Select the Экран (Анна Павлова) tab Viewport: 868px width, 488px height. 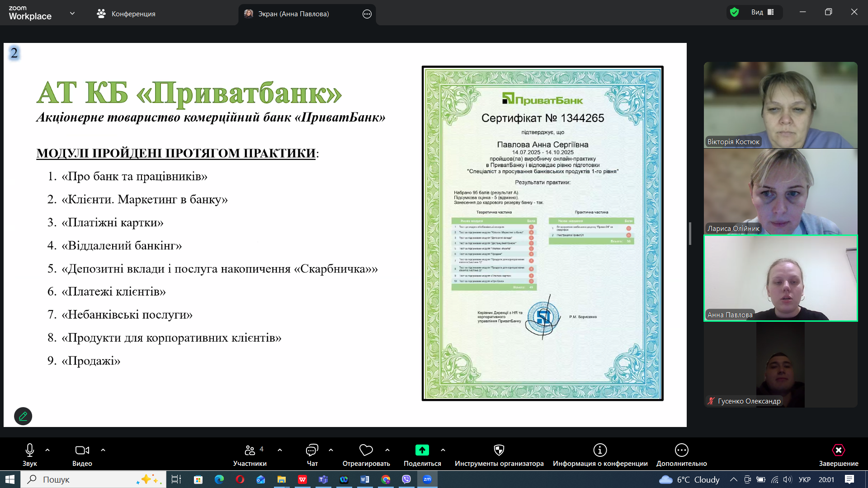tap(293, 14)
